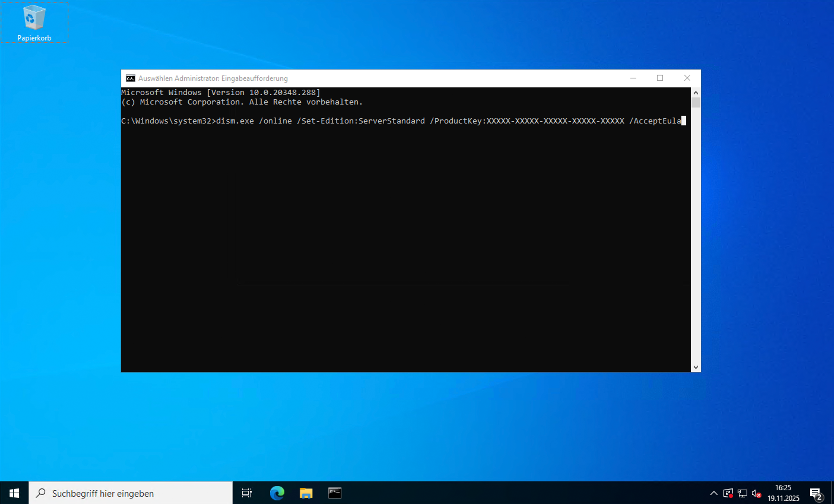The width and height of the screenshot is (834, 504).
Task: Maximize the Eingabeaufforderung window
Action: 660,78
